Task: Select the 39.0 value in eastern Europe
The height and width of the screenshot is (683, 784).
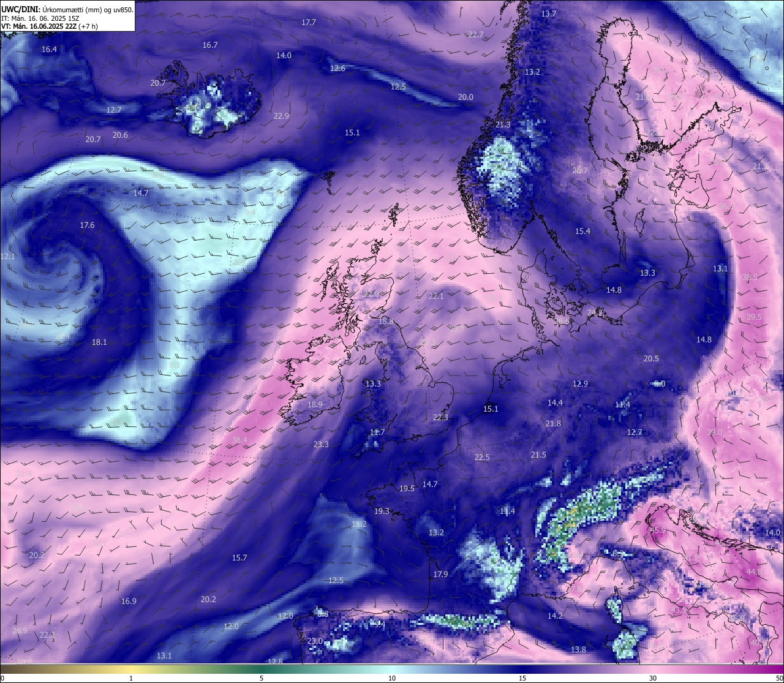Action: pos(714,432)
